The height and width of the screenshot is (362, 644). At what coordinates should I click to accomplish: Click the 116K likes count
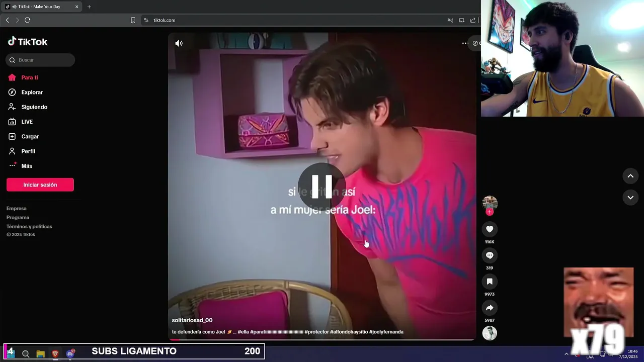[490, 242]
